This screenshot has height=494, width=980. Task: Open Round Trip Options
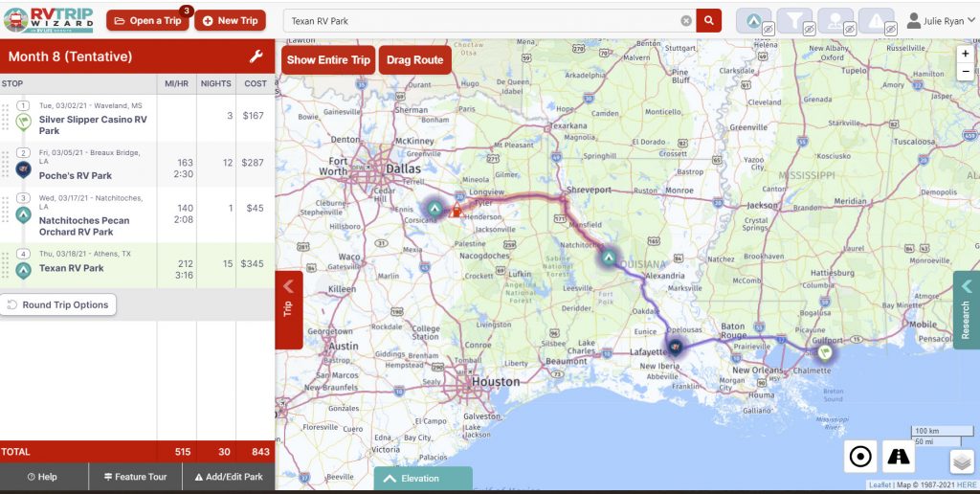[57, 304]
